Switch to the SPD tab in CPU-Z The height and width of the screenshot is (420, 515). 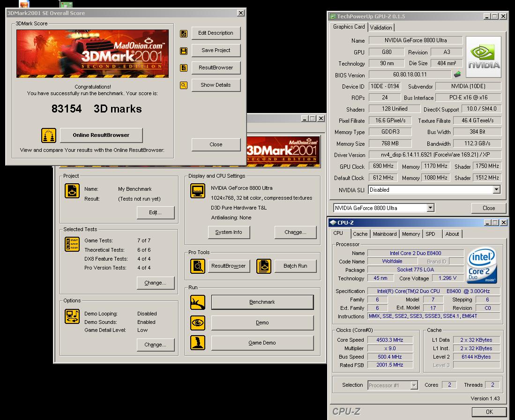430,234
